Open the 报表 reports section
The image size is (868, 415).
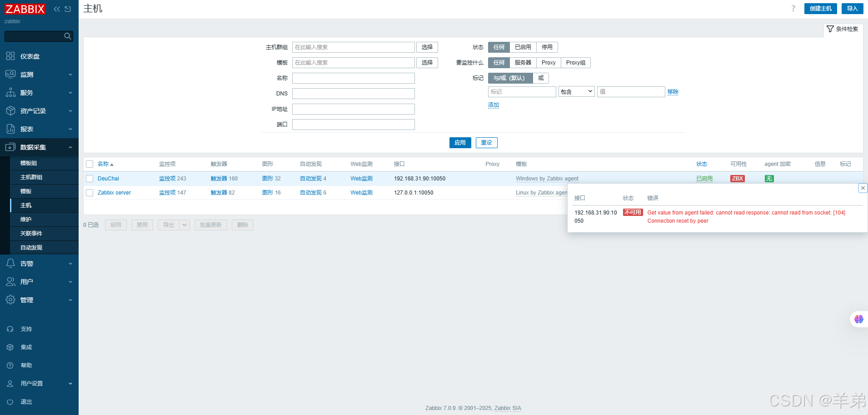click(27, 129)
